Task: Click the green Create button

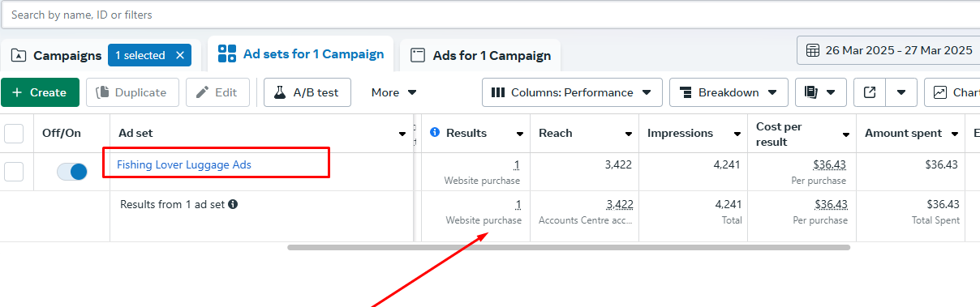Action: [40, 92]
